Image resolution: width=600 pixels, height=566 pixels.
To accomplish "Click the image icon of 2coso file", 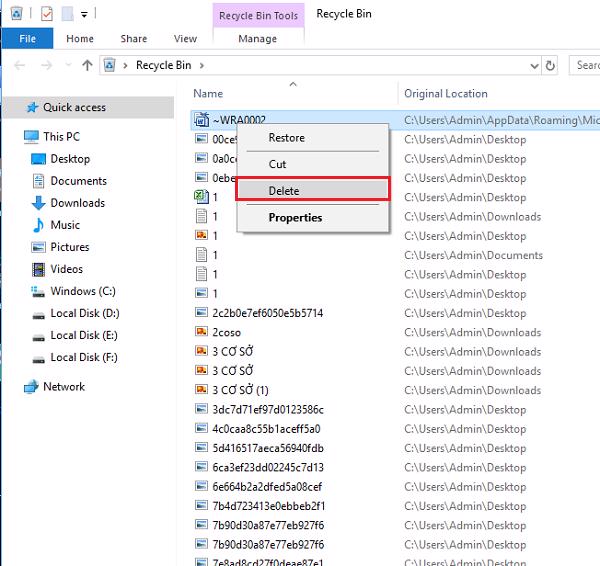I will point(201,331).
